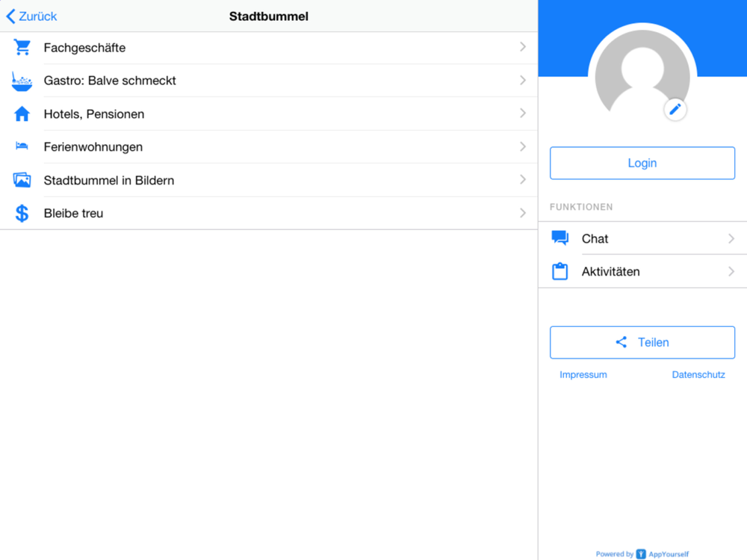747x560 pixels.
Task: Click chevron on Hotels, Pensionen row
Action: [x=523, y=113]
